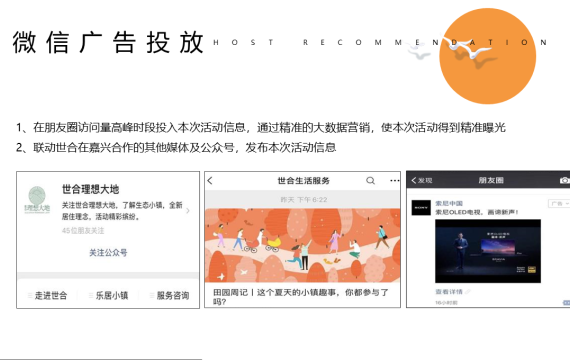This screenshot has width=570, height=360.
Task: Click the 查看详情 link
Action: tap(449, 292)
